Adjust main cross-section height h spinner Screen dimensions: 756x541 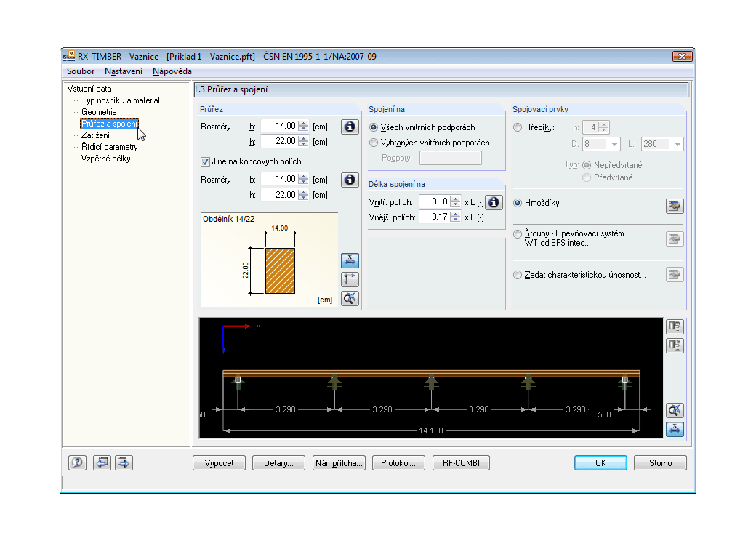(303, 141)
